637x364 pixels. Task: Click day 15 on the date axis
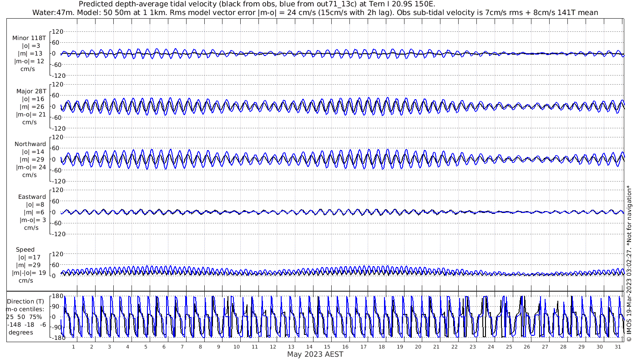pyautogui.click(x=327, y=347)
